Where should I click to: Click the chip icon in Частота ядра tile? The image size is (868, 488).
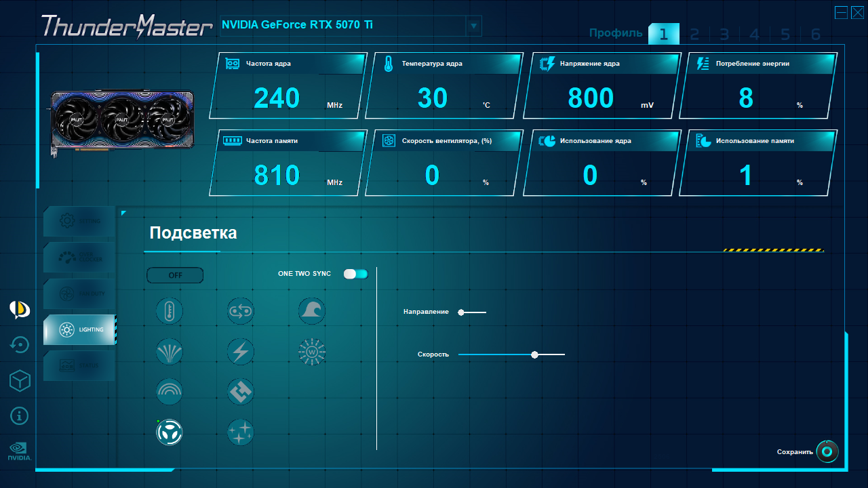(x=233, y=64)
